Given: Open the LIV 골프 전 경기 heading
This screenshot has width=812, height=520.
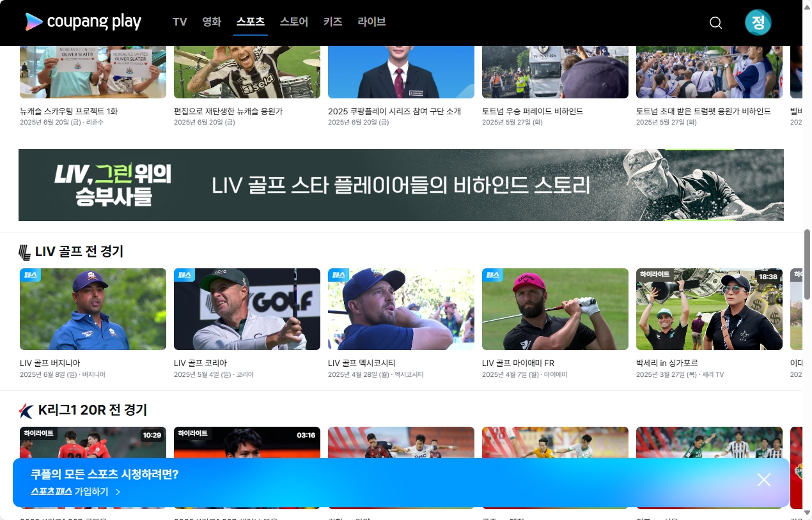Looking at the screenshot, I should pos(79,252).
